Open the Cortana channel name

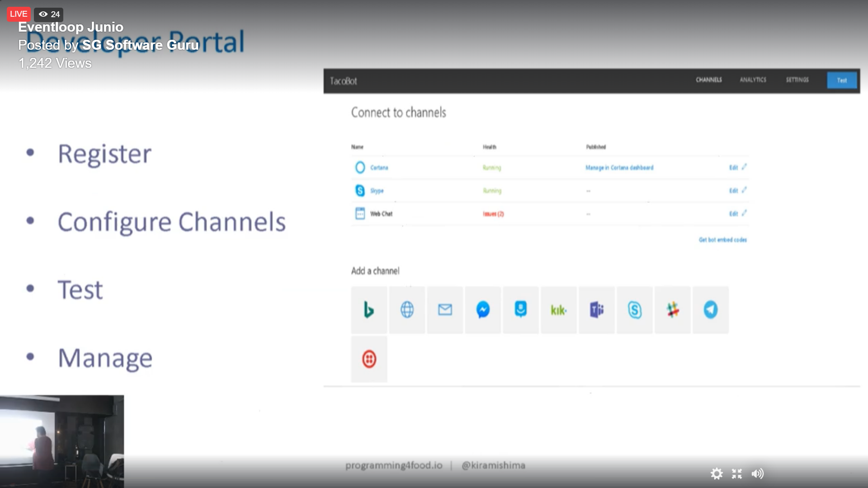pos(379,168)
